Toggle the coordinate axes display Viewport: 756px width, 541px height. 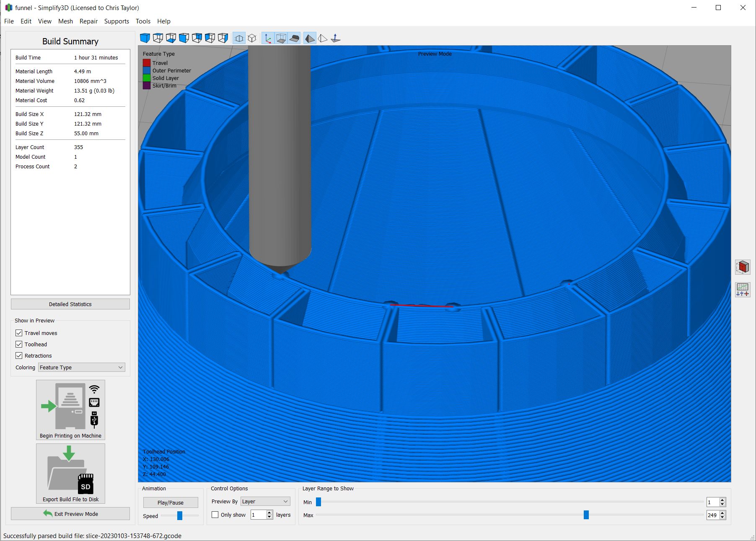click(x=268, y=38)
